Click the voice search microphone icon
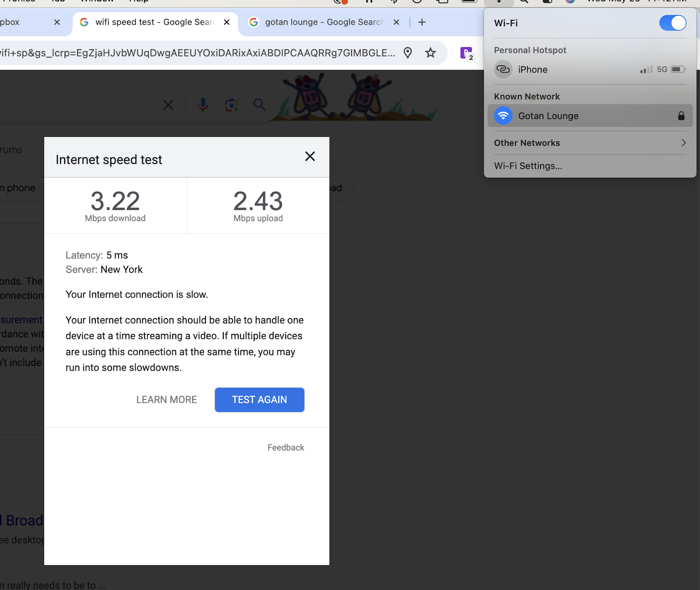 point(203,105)
